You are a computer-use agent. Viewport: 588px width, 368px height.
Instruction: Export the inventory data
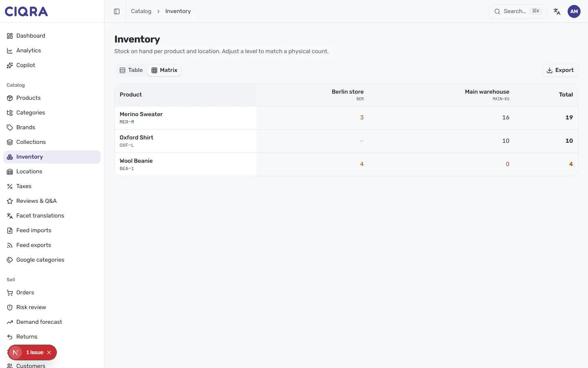(560, 70)
